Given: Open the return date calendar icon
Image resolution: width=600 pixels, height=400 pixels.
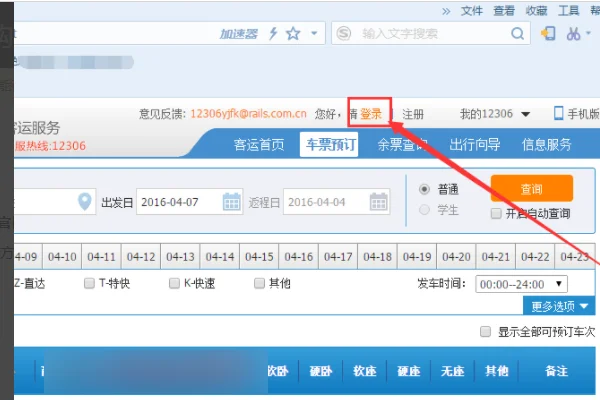Looking at the screenshot, I should [378, 202].
